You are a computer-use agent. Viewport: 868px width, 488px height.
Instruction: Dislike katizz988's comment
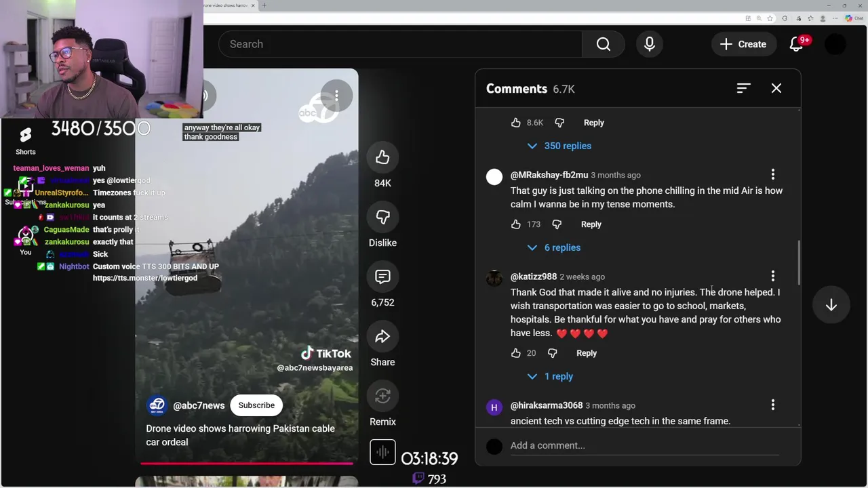(552, 353)
